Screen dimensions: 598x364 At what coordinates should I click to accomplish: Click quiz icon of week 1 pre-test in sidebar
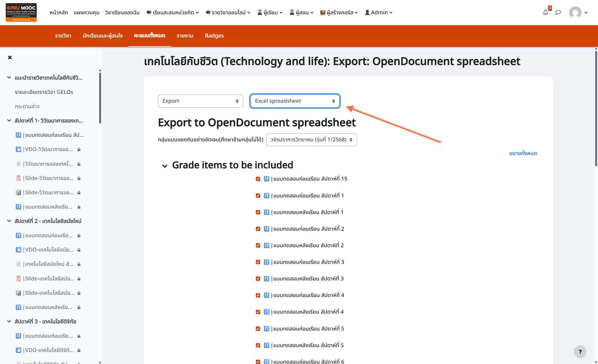(x=19, y=135)
